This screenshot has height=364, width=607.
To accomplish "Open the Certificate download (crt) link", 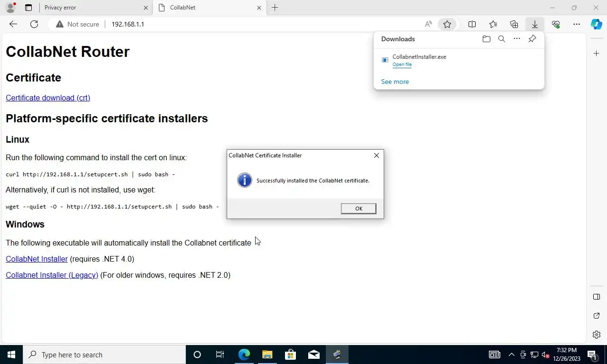I will coord(48,98).
